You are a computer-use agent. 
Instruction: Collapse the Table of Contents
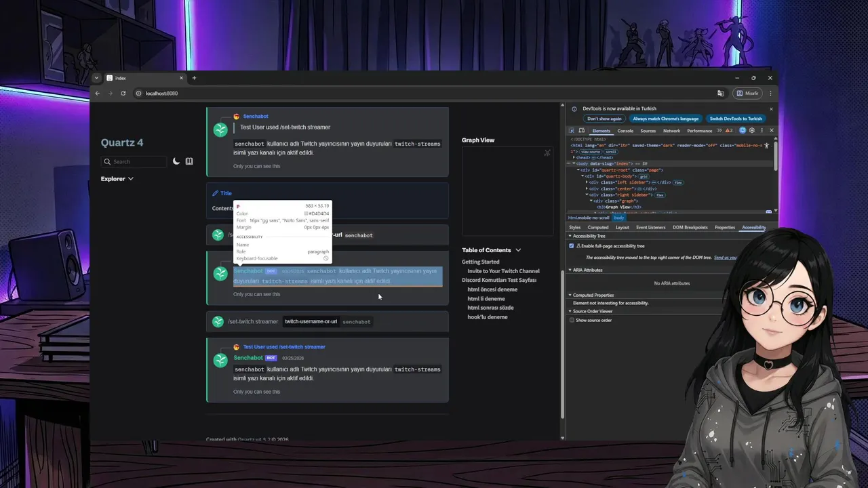(492, 250)
